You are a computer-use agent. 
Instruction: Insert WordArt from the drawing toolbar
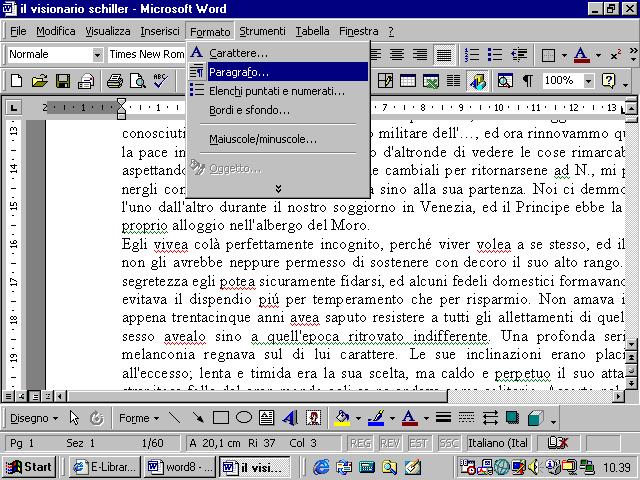tap(291, 418)
